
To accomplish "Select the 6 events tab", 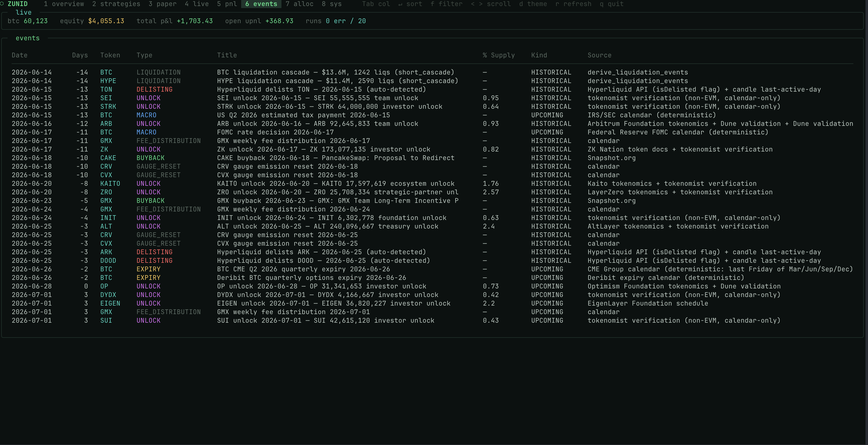I will coord(261,4).
